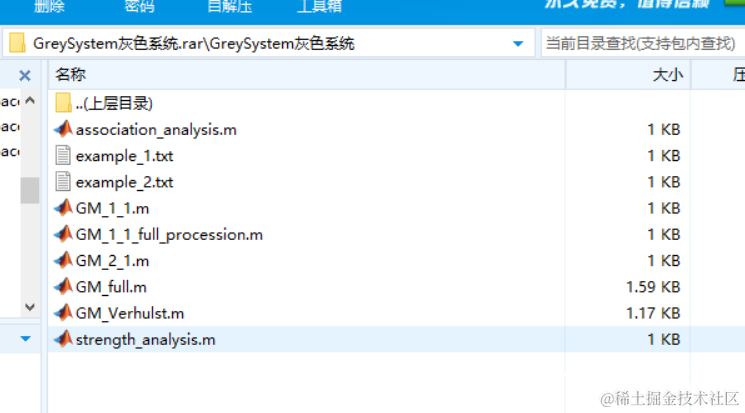This screenshot has height=413, width=745.
Task: Click the 删除 toolbar button
Action: coord(49,6)
